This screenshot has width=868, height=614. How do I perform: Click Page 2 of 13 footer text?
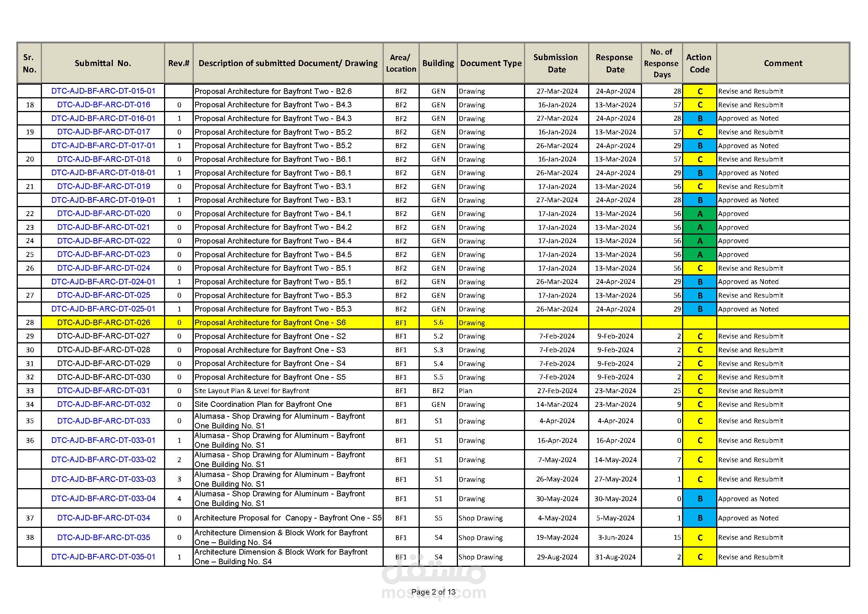pyautogui.click(x=433, y=592)
